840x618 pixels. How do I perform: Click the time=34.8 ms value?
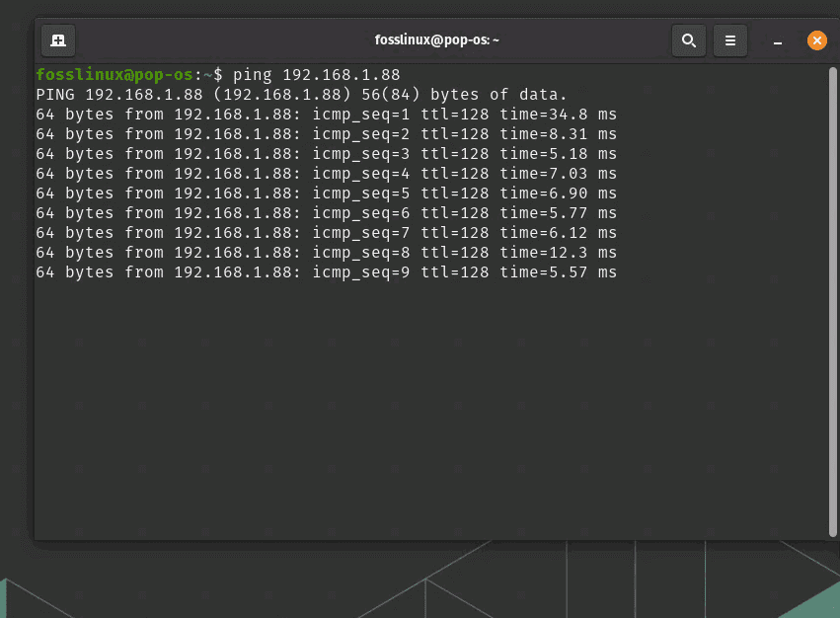560,114
